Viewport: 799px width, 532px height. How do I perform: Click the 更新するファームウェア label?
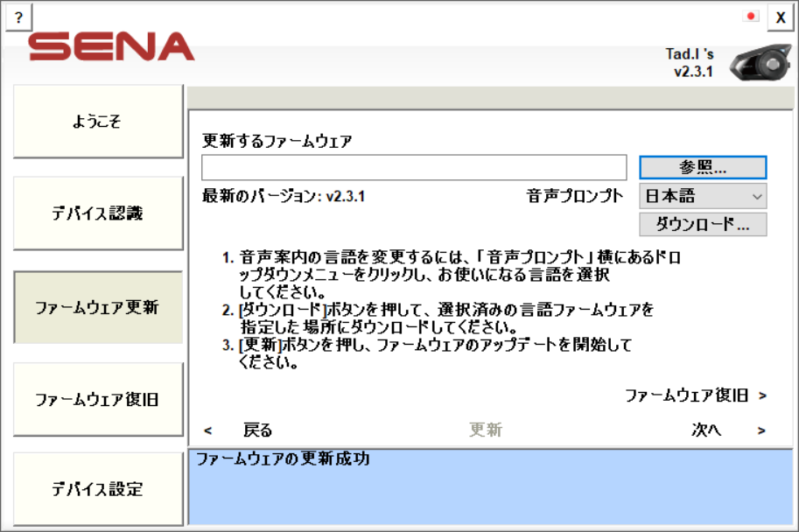[x=277, y=141]
